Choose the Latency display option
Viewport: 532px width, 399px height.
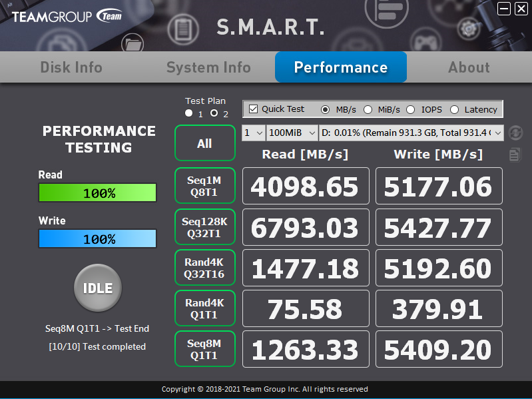454,109
